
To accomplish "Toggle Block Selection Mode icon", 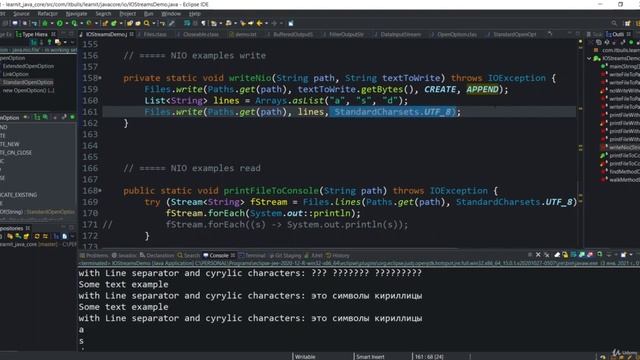I will coord(196,23).
